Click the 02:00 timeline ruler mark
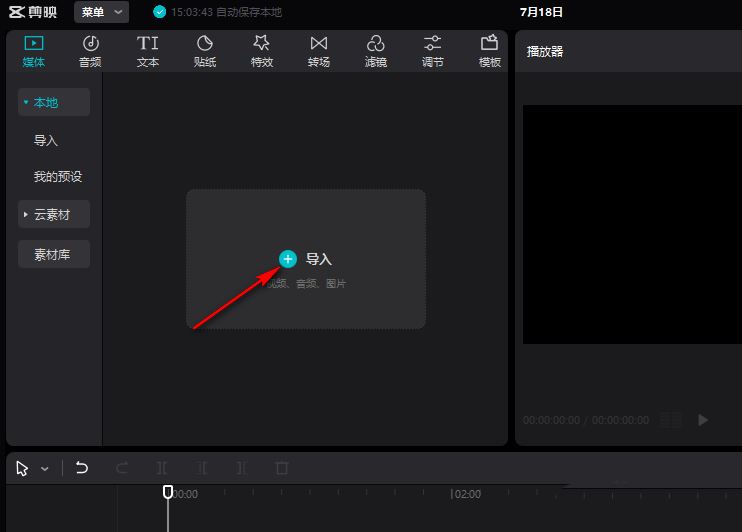742x532 pixels. tap(466, 494)
